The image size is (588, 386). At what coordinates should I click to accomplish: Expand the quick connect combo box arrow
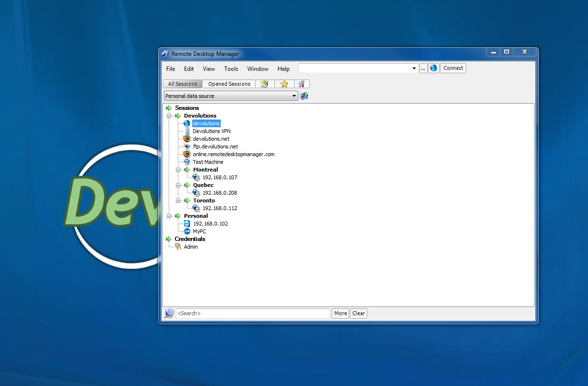coord(414,68)
